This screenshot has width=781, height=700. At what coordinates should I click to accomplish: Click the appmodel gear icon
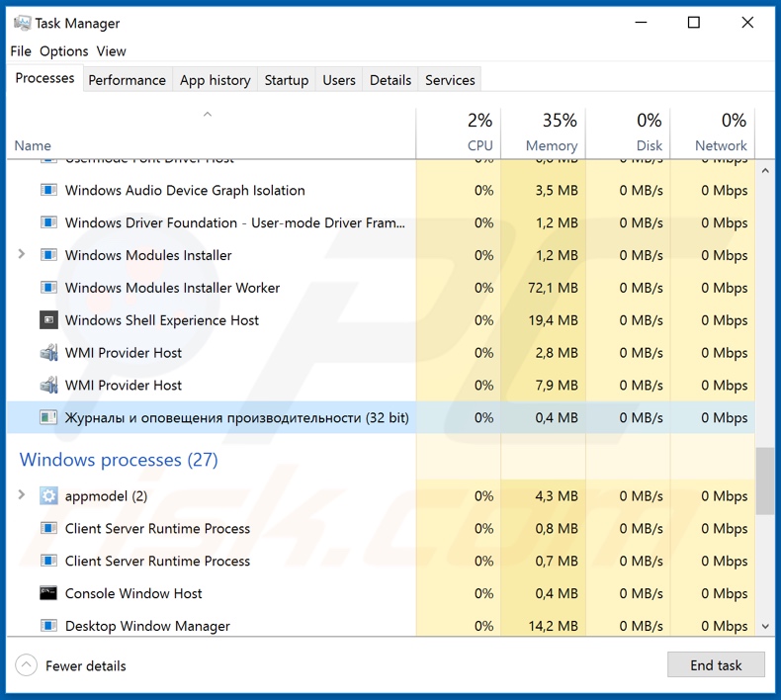(x=48, y=495)
